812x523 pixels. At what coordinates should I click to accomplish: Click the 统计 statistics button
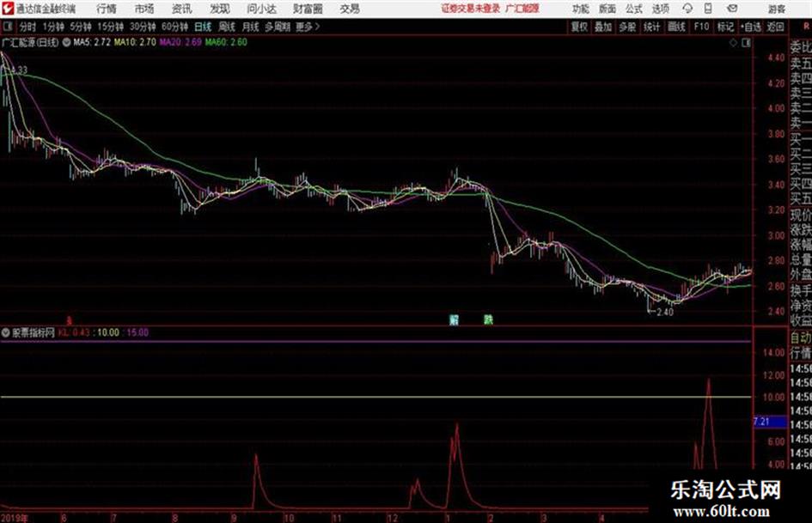(x=651, y=27)
